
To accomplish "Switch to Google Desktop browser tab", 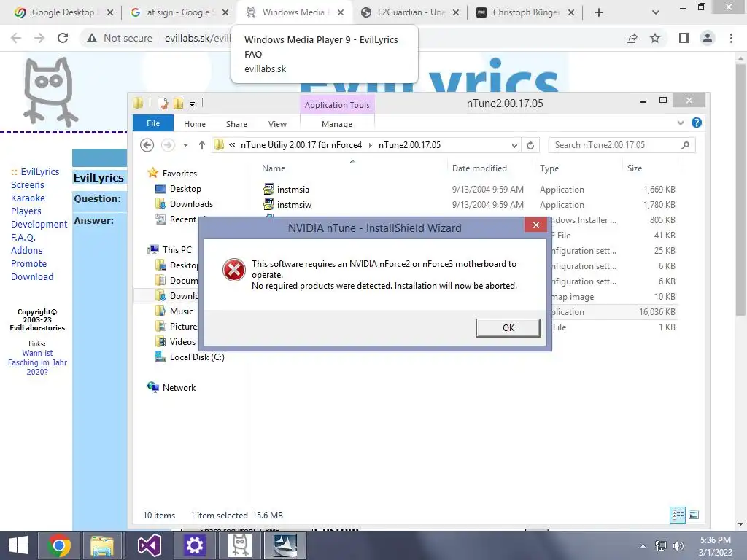I will click(x=64, y=12).
